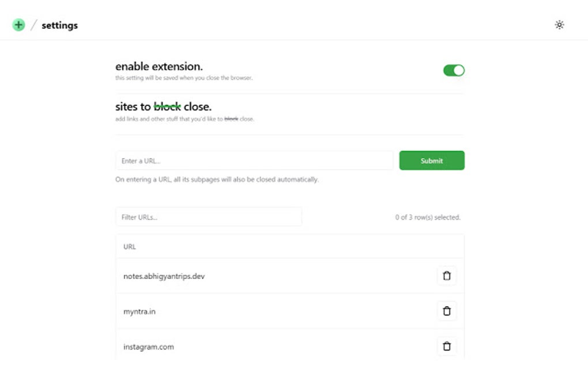The image size is (588, 368).
Task: Click the 'sites to block close.' heading
Action: pyautogui.click(x=164, y=107)
